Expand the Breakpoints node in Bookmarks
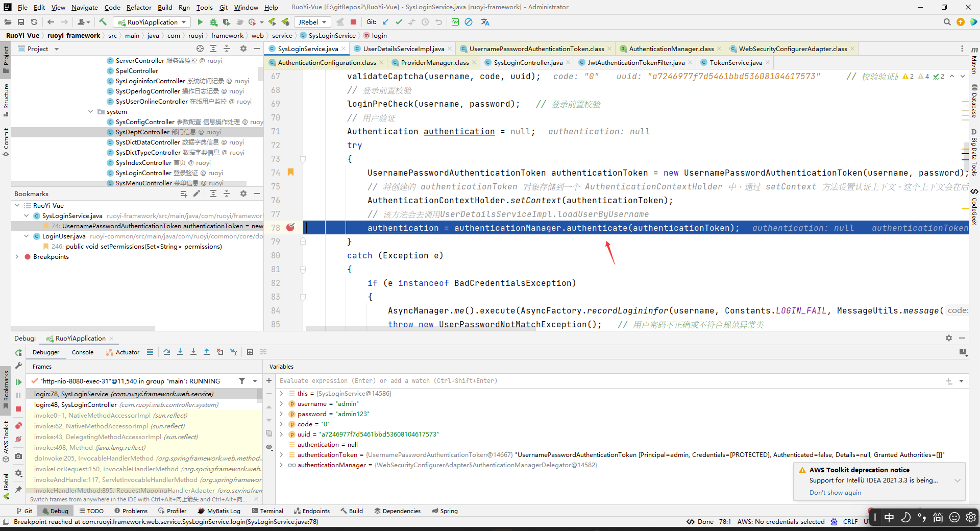The image size is (980, 531). [x=17, y=256]
